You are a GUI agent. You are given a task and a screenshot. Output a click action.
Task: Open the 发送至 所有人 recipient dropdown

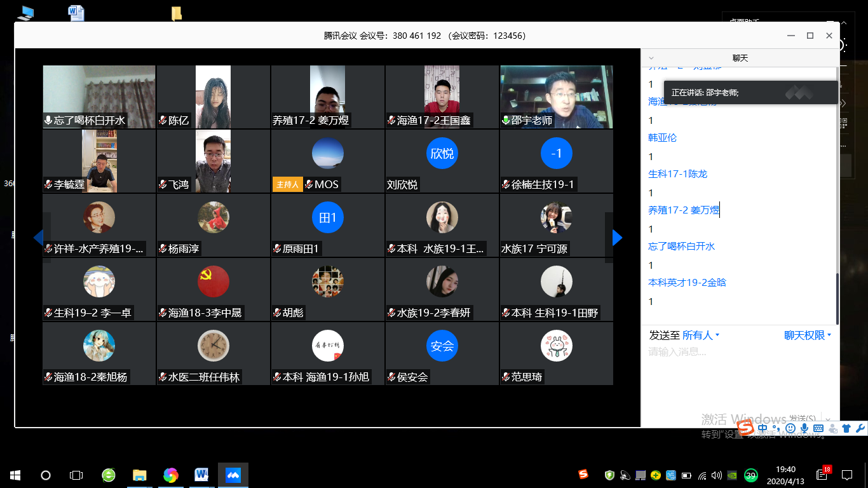pos(701,335)
